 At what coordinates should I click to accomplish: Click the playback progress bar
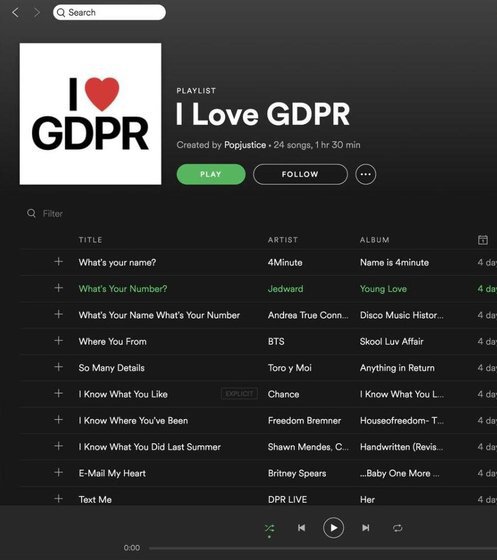pyautogui.click(x=323, y=548)
